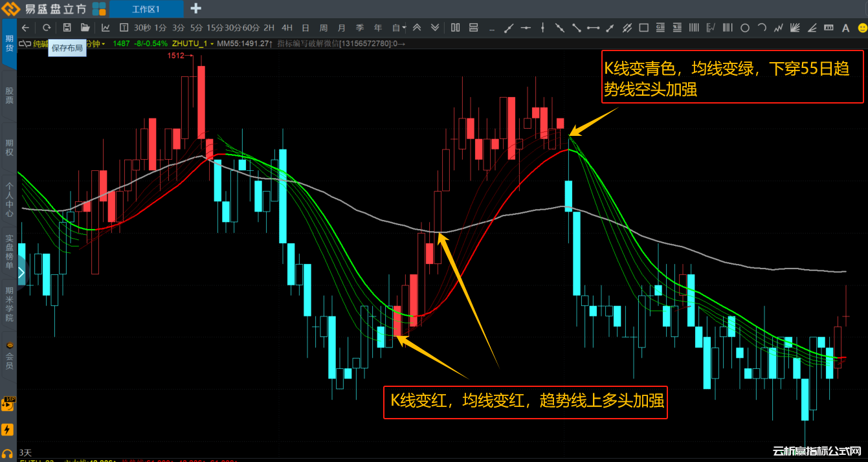Switch to the 日 daily timeframe
The image size is (868, 462).
(306, 28)
